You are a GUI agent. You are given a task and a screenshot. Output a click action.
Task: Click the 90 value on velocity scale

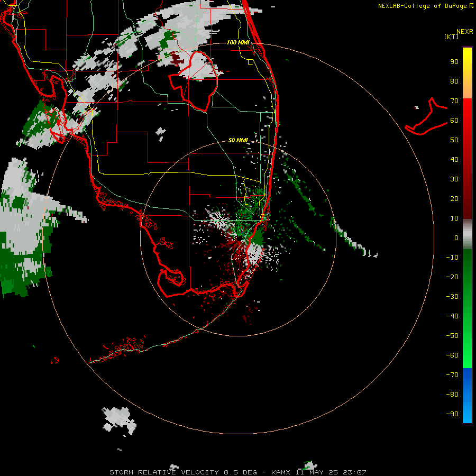click(454, 62)
